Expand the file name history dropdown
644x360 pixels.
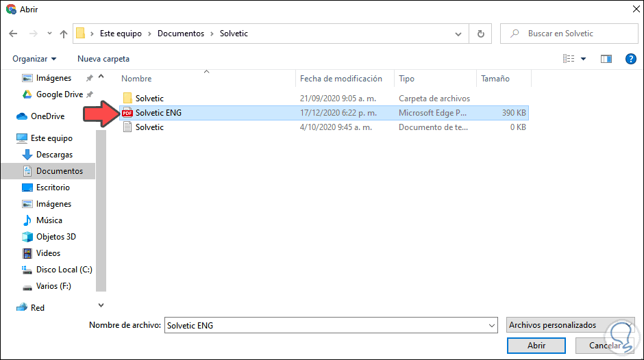tap(491, 326)
